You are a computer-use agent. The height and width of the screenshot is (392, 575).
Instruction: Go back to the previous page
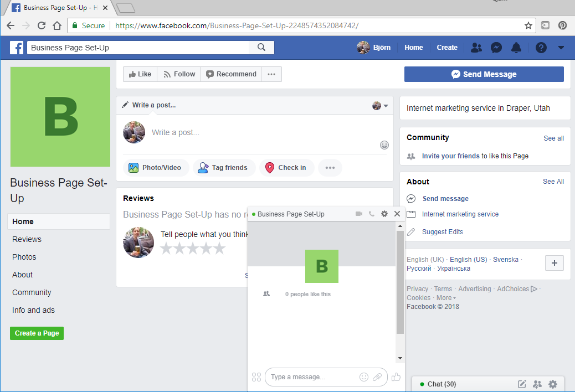[x=11, y=25]
